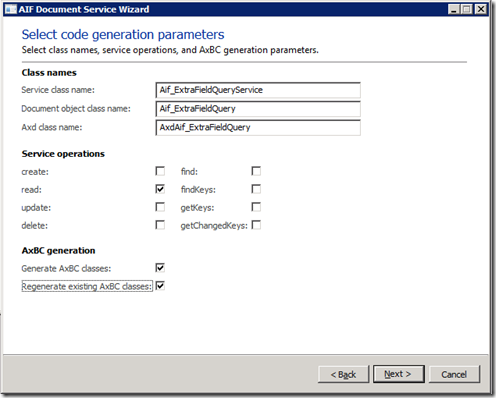
Task: Tick the update operation checkbox
Action: click(160, 207)
